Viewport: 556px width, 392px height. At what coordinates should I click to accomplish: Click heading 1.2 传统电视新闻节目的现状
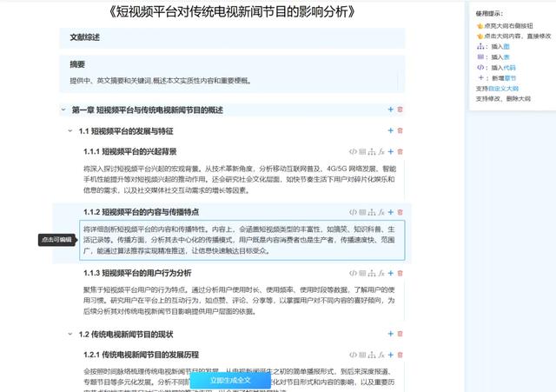126,335
